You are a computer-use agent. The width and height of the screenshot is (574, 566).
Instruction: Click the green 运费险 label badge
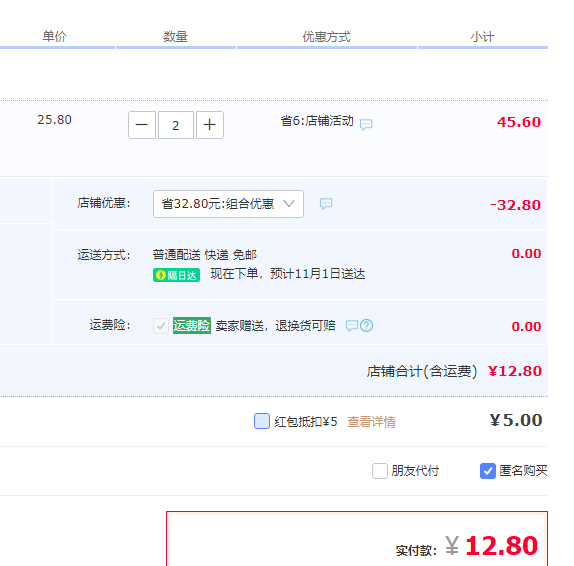coord(192,325)
